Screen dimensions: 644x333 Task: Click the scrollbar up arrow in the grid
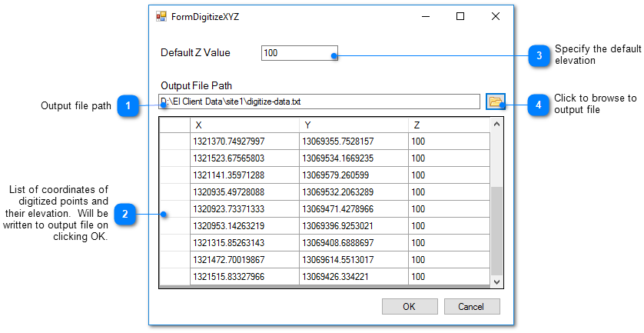pyautogui.click(x=496, y=125)
